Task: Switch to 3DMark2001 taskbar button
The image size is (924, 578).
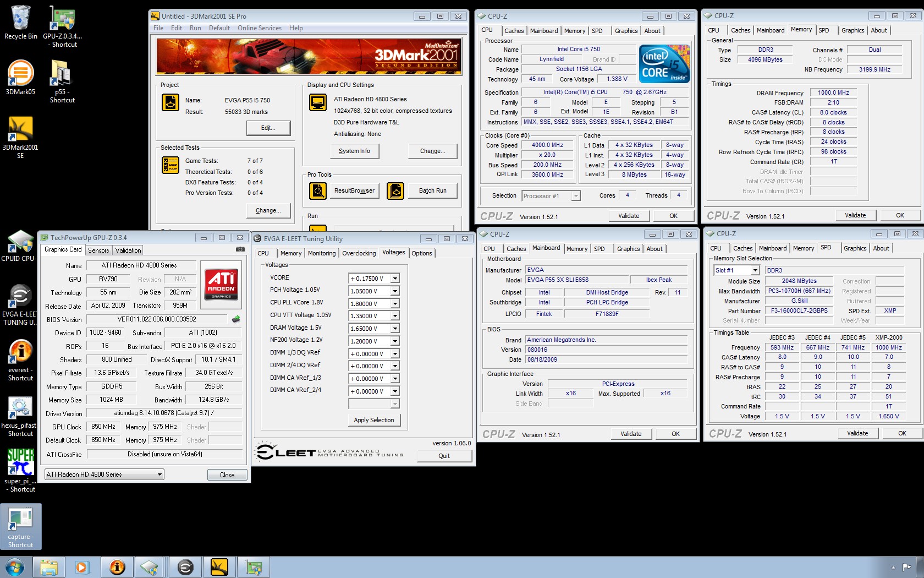Action: 219,567
